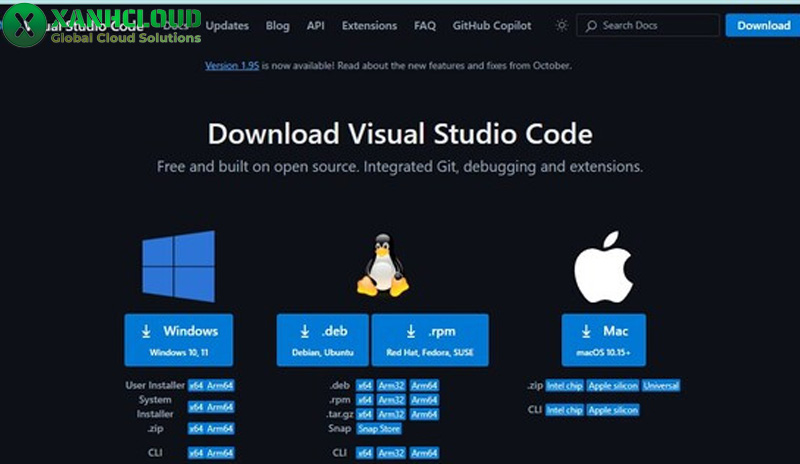
Task: Select Arm32 in the Linux .deb row
Action: pyautogui.click(x=391, y=385)
